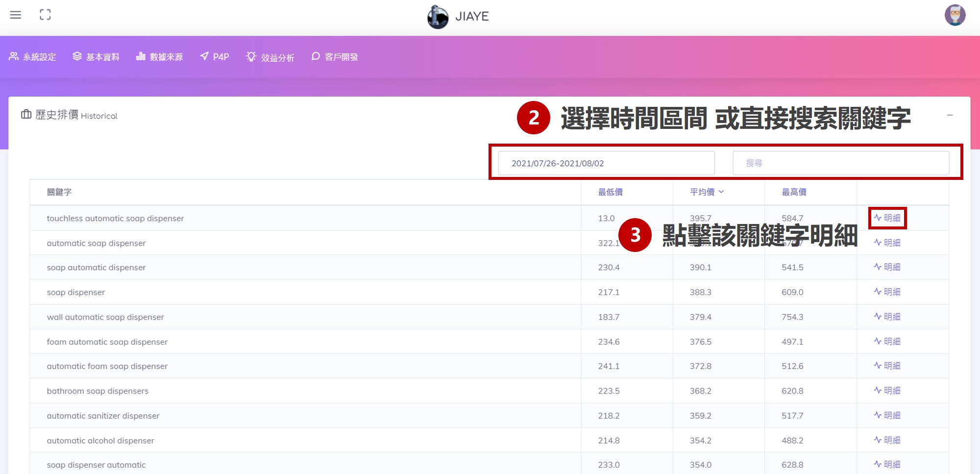The width and height of the screenshot is (980, 474).
Task: Open the 基本資料 menu
Action: tap(96, 57)
